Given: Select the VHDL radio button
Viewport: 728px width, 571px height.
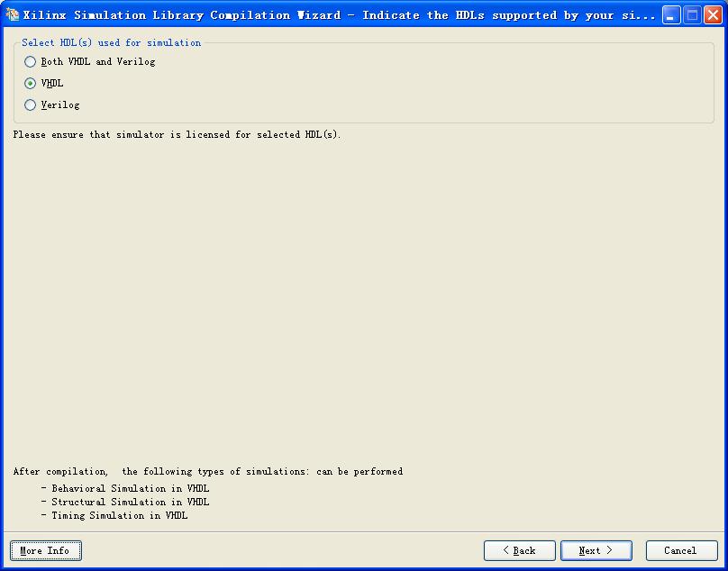Looking at the screenshot, I should [x=30, y=83].
